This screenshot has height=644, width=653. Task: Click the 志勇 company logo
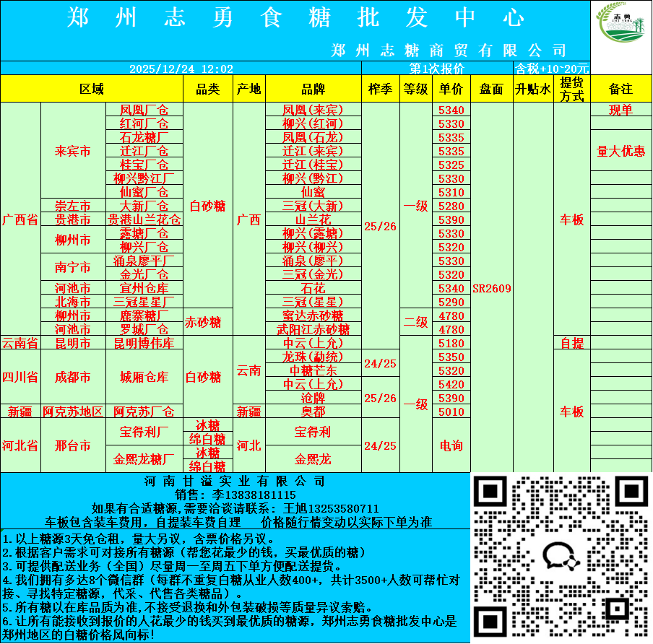click(621, 31)
